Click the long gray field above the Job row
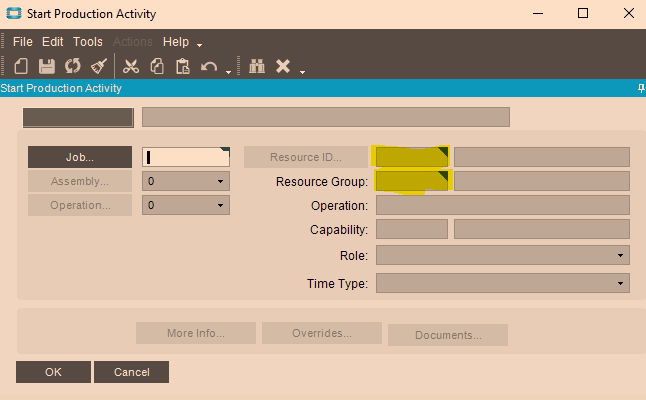 (x=326, y=117)
